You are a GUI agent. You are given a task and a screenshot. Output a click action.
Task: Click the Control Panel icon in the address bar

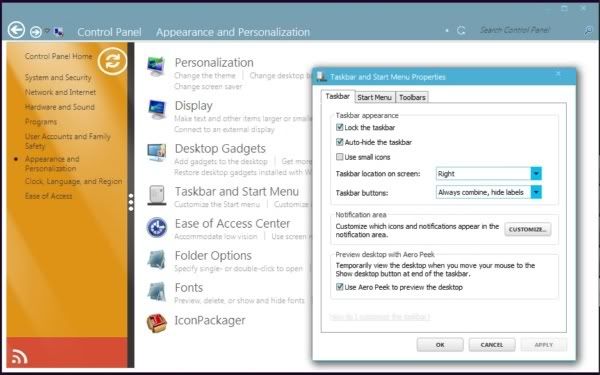[x=59, y=32]
